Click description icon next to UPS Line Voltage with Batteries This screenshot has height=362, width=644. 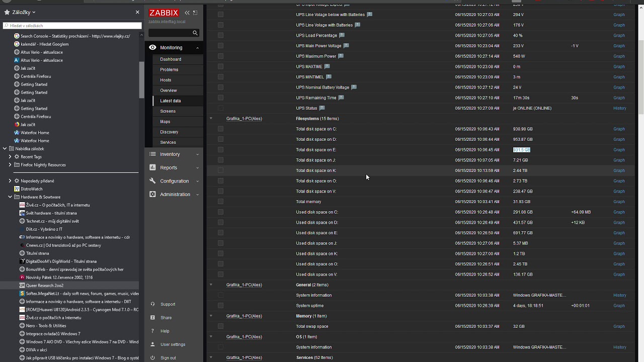(x=358, y=25)
